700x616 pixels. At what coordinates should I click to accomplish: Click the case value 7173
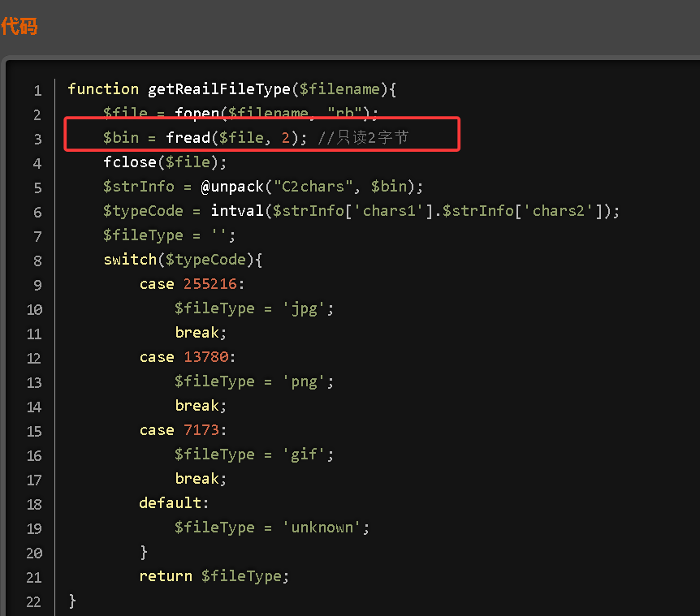(x=201, y=430)
